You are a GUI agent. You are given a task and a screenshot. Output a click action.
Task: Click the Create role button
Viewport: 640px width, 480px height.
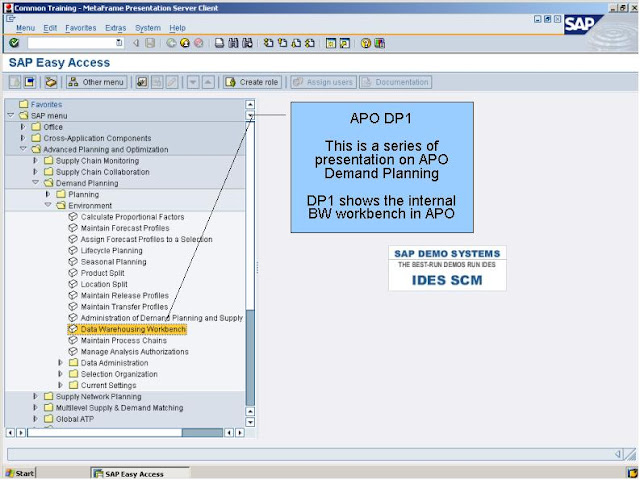point(252,82)
